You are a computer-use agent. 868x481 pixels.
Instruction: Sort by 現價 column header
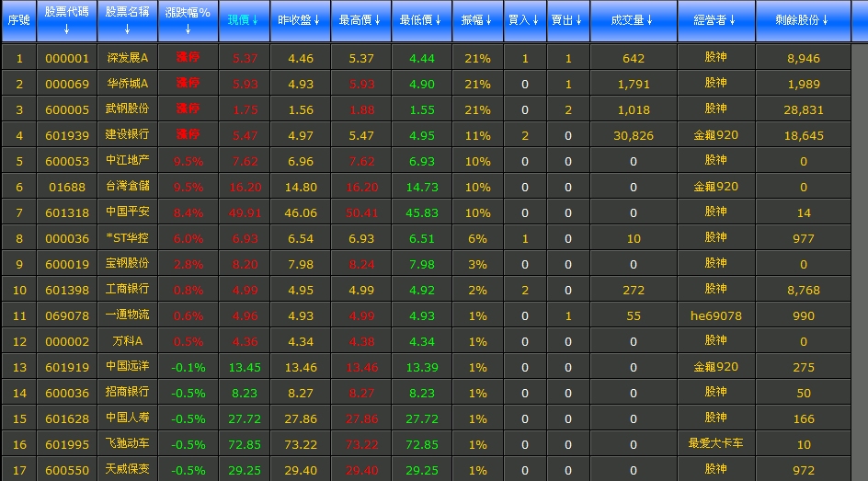point(244,20)
